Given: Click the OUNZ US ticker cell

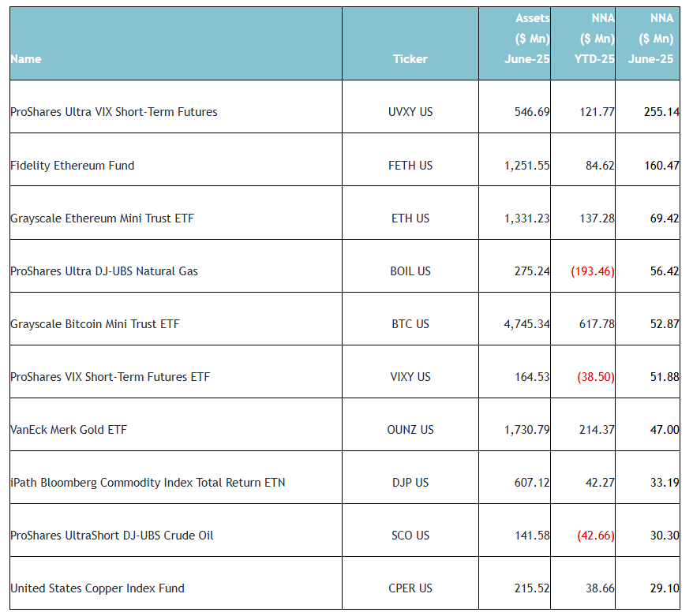Looking at the screenshot, I should coord(410,430).
